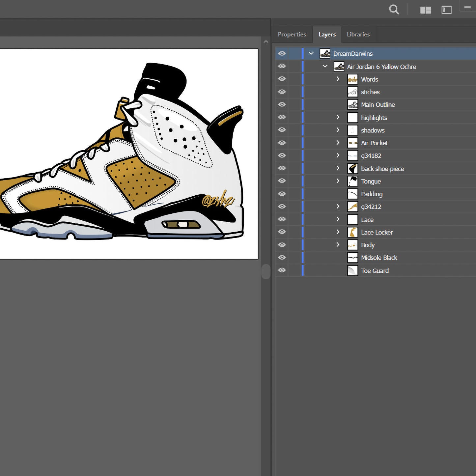Toggle visibility of g34182 layer
Screen dimensions: 476x476
282,155
